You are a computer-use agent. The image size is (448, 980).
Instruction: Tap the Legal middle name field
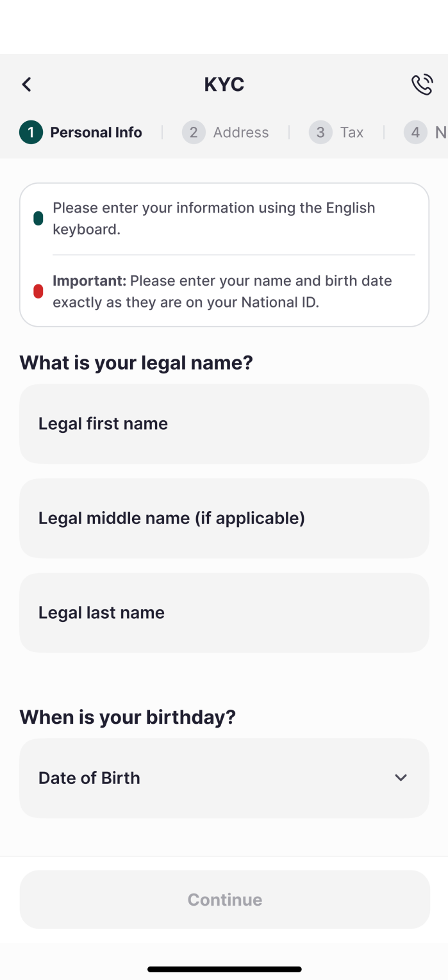(x=224, y=518)
